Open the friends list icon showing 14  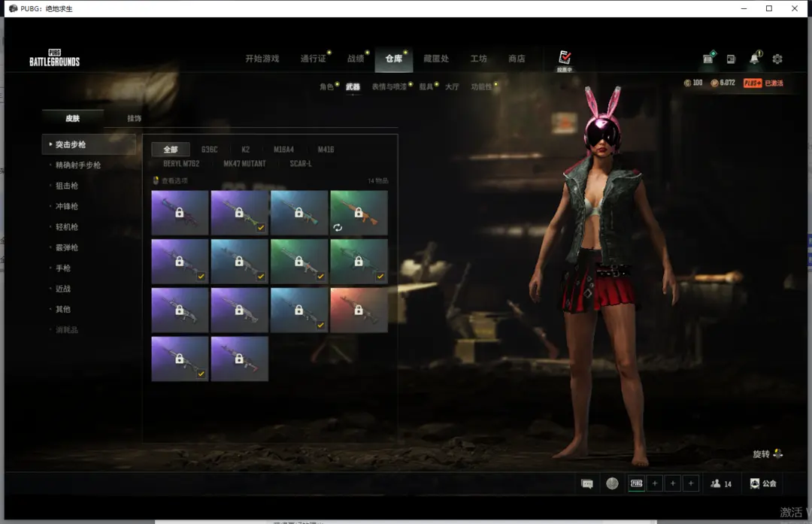721,483
